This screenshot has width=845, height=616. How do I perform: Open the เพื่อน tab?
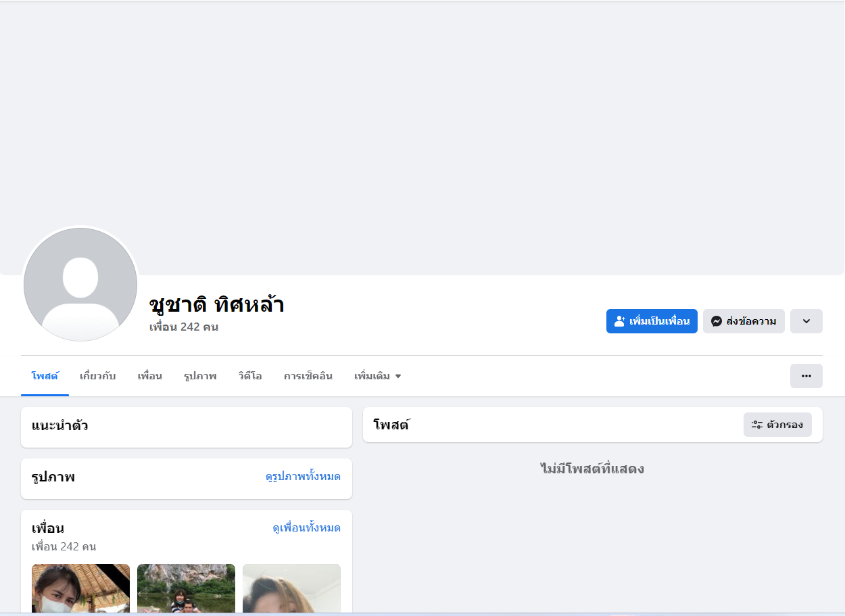(x=150, y=376)
